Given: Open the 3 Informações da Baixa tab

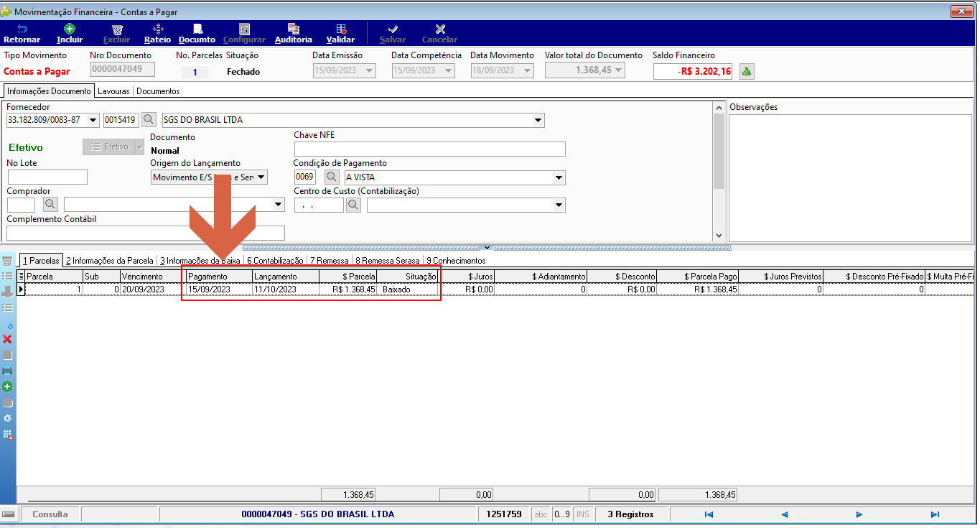Looking at the screenshot, I should click(x=200, y=261).
